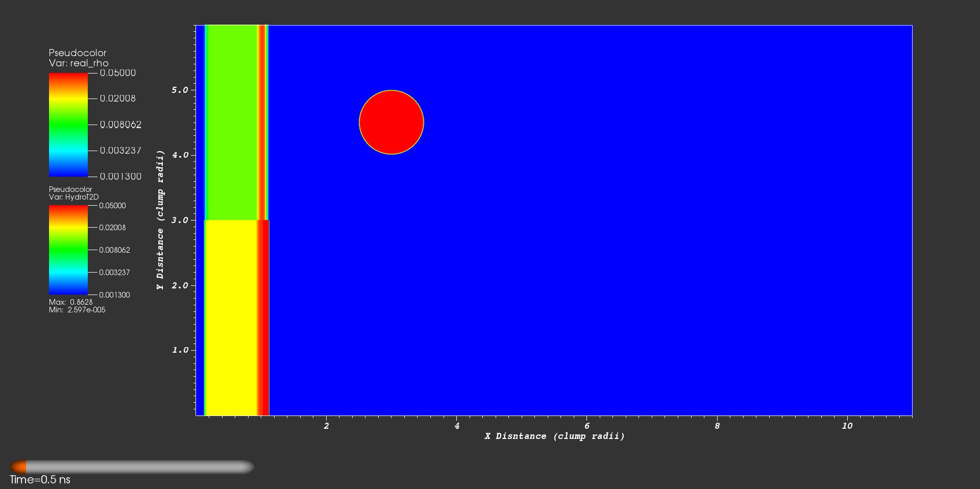
Task: Click the x-axis tick label '10'
Action: click(x=847, y=426)
